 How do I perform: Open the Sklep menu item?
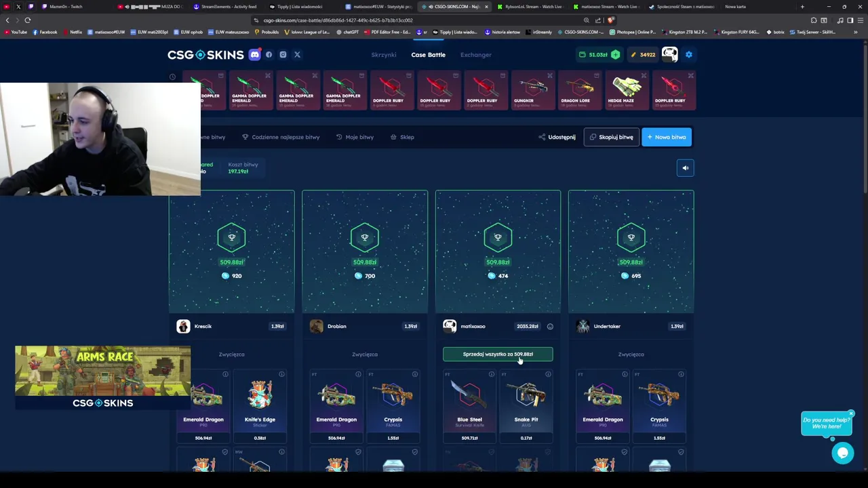tap(402, 137)
